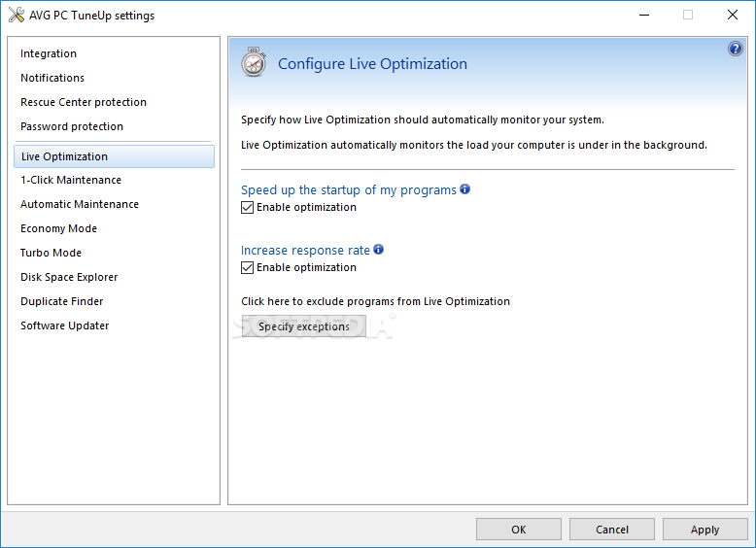756x548 pixels.
Task: Open the Notifications settings page
Action: [52, 78]
